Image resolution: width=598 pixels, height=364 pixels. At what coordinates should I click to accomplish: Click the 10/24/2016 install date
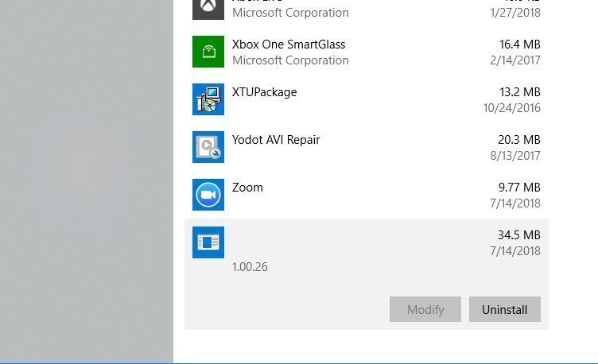[x=512, y=108]
